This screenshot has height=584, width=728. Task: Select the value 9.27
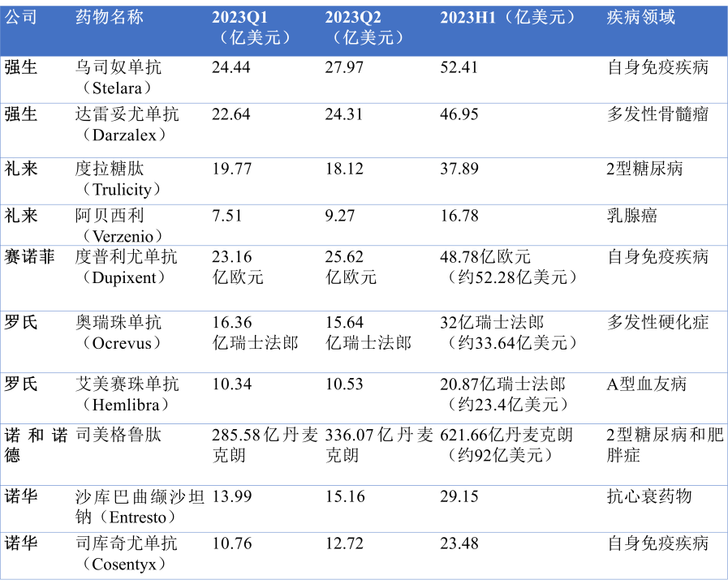[340, 216]
